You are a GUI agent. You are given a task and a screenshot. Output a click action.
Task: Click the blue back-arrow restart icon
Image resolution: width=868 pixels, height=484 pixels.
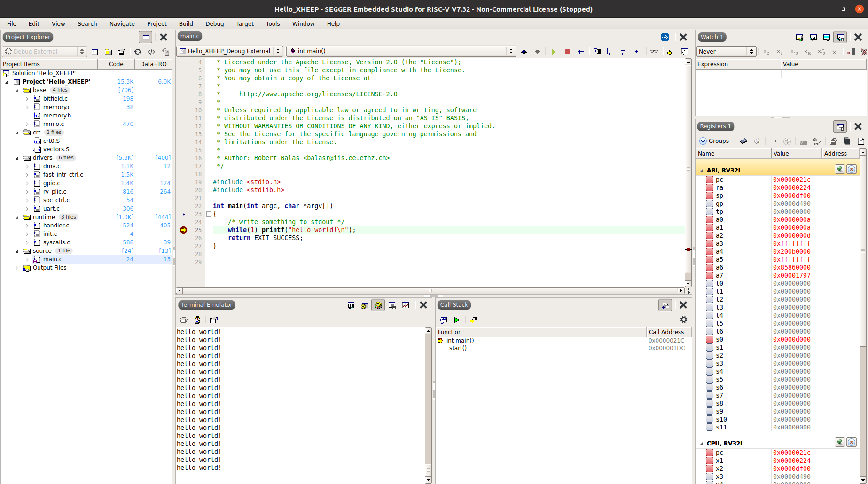(x=581, y=51)
